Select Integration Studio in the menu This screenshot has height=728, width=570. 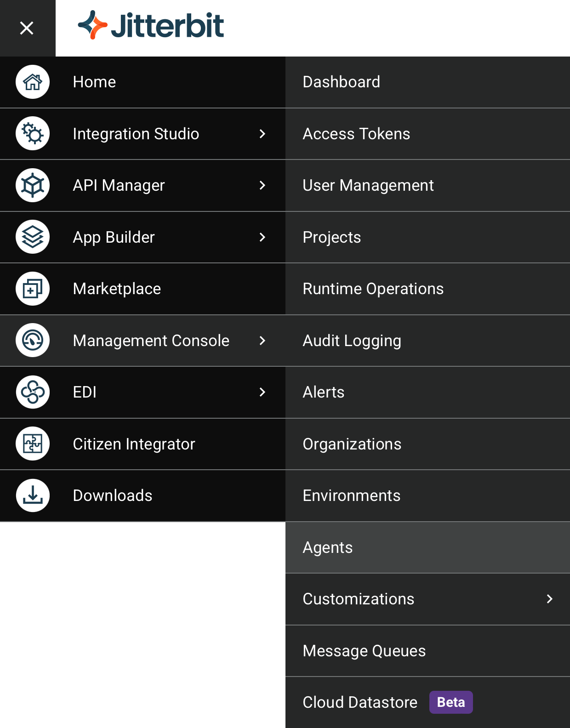[142, 134]
